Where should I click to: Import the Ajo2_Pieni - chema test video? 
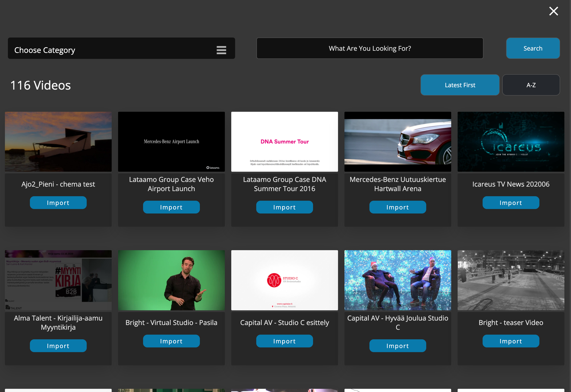click(x=58, y=203)
